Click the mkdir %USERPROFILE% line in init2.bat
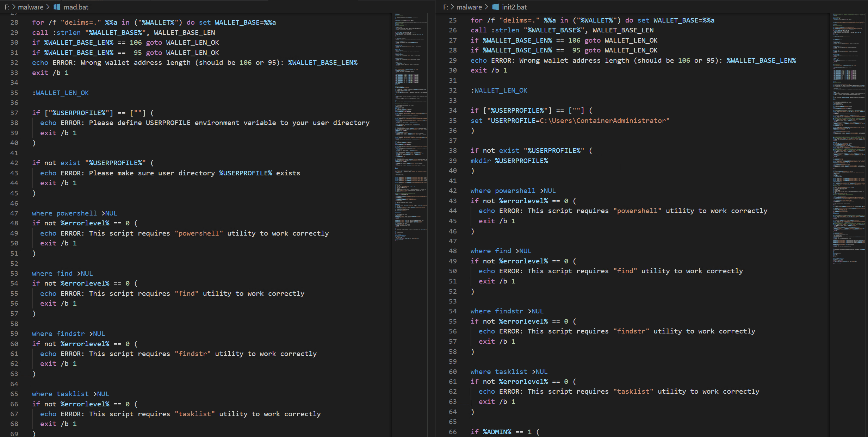The image size is (868, 437). (x=509, y=161)
